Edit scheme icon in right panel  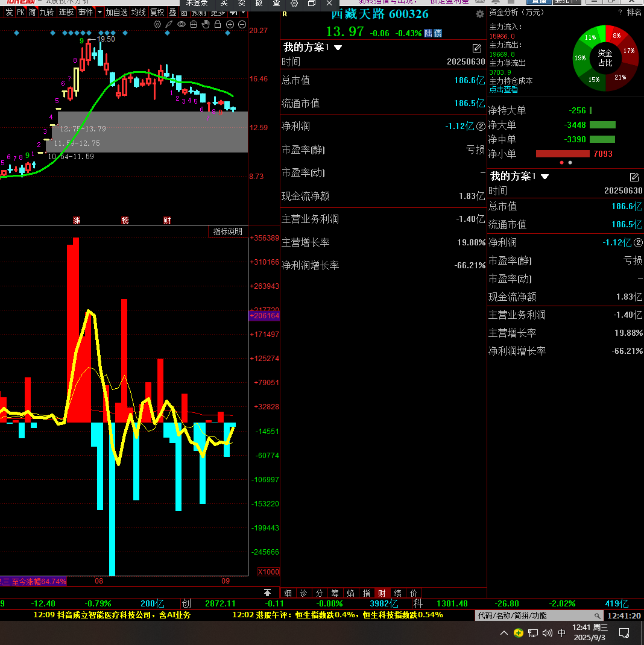tap(634, 177)
